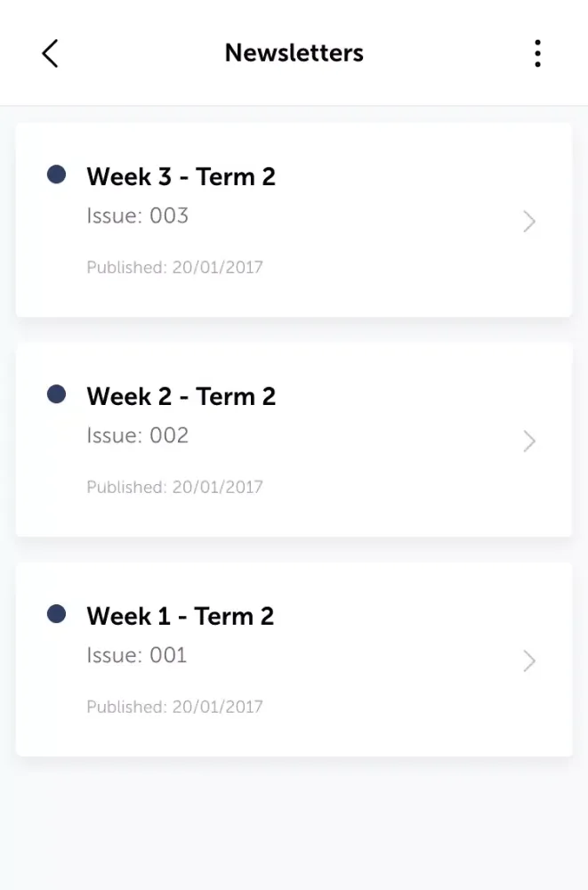Image resolution: width=588 pixels, height=890 pixels.
Task: Select the Issue: 001 label
Action: click(136, 655)
